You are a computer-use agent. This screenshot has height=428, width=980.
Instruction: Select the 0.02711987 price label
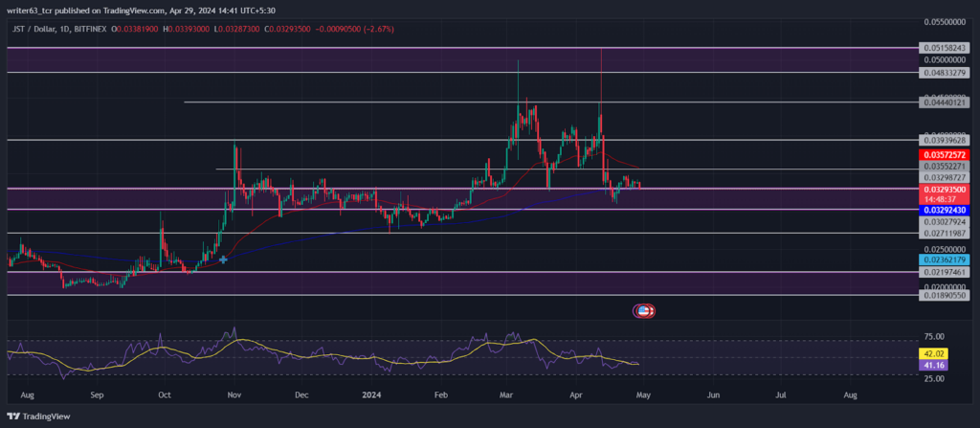[945, 234]
